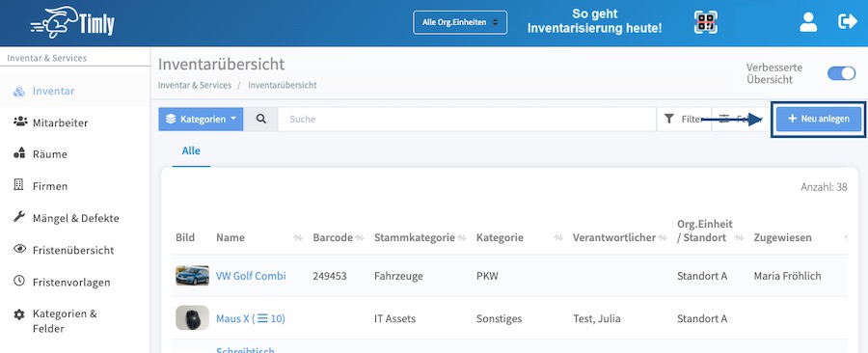868x353 pixels.
Task: Sort by Name column arrows
Action: click(298, 238)
